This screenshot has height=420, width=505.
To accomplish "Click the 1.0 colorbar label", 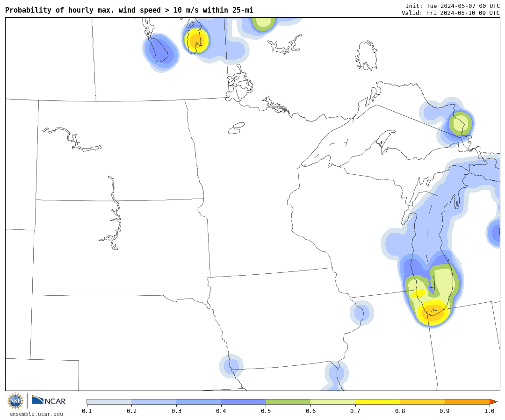I will coord(490,411).
